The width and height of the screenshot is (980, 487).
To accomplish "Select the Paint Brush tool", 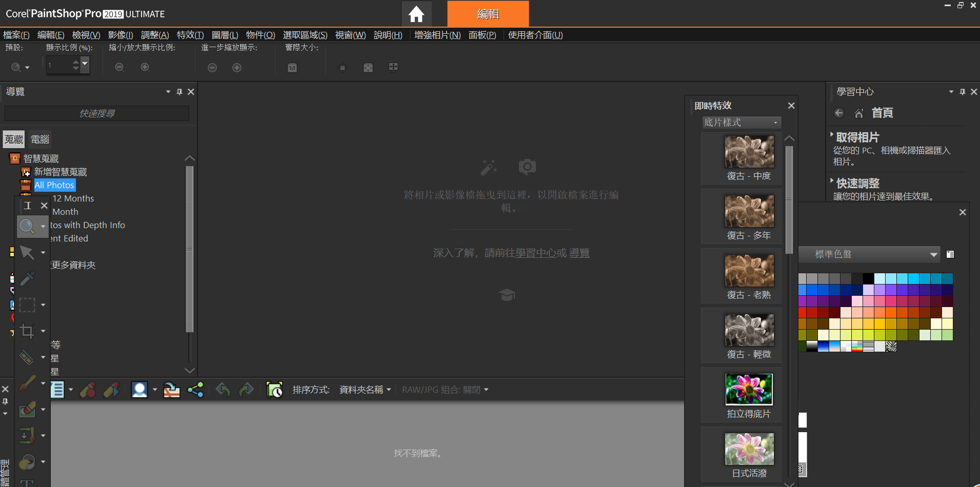I will point(27,383).
